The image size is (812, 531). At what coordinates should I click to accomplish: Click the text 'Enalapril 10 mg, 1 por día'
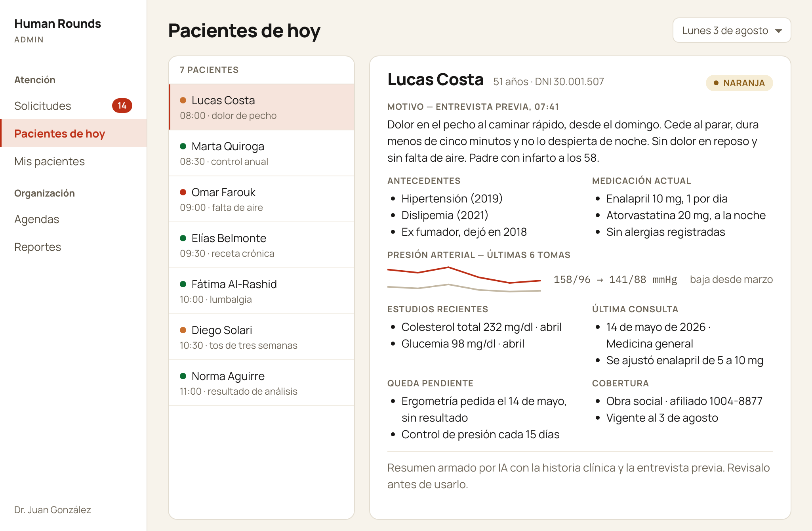667,199
